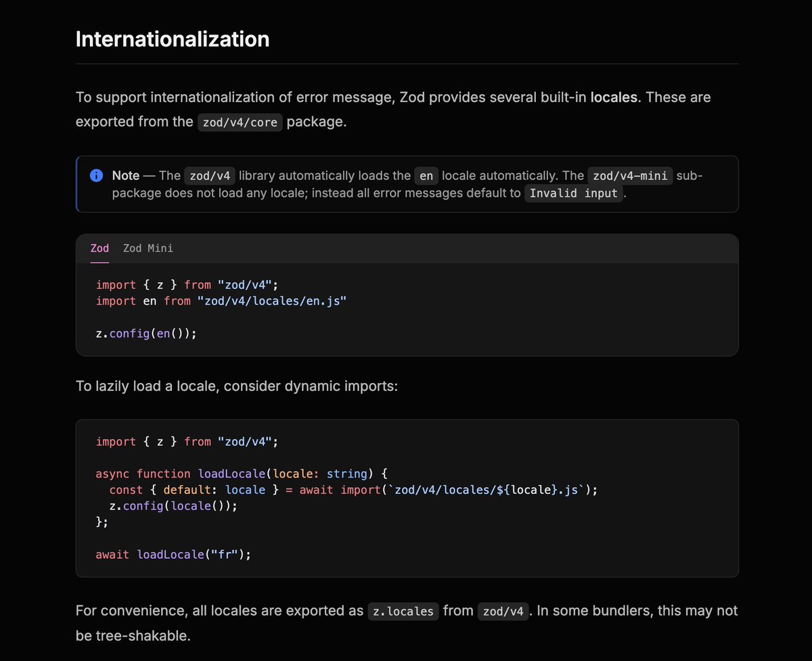Click the en inline code in the Note
Screen dimensions: 812x661
click(426, 176)
